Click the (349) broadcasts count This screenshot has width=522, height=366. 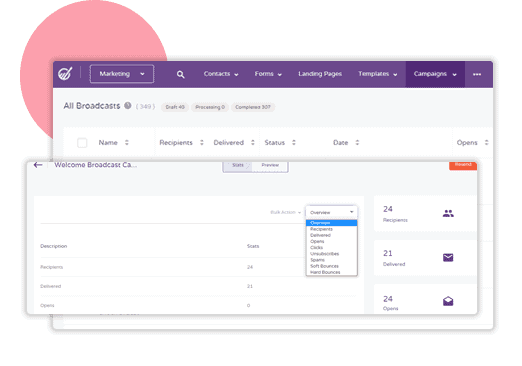pos(145,106)
